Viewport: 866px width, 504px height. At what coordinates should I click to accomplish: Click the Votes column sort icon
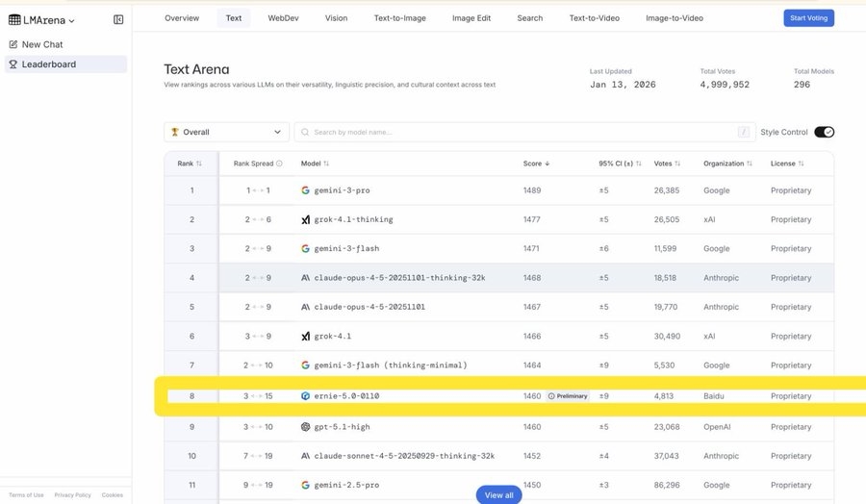pyautogui.click(x=678, y=164)
